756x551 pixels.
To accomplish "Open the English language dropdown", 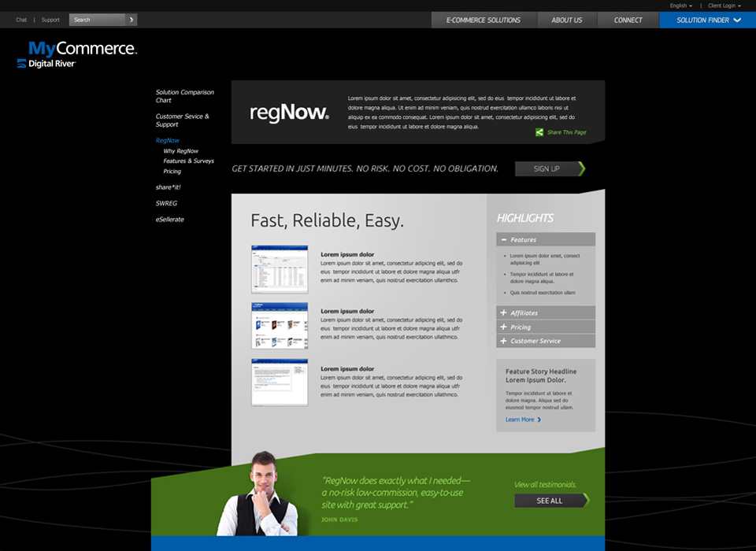I will tap(680, 6).
